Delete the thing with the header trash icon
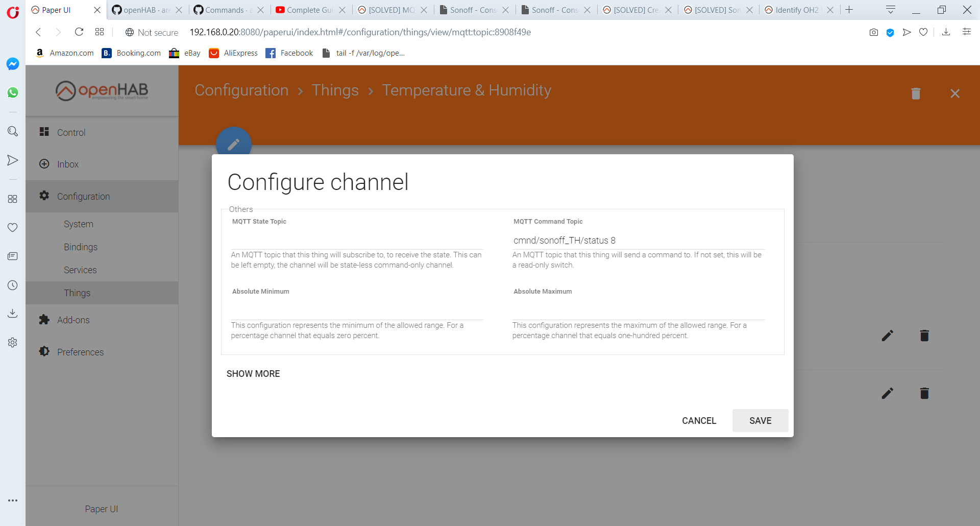Screen dimensions: 980x526 tap(916, 93)
